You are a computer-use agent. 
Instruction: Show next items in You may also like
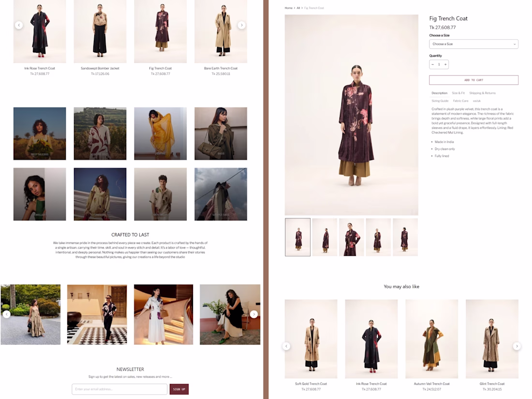point(517,346)
